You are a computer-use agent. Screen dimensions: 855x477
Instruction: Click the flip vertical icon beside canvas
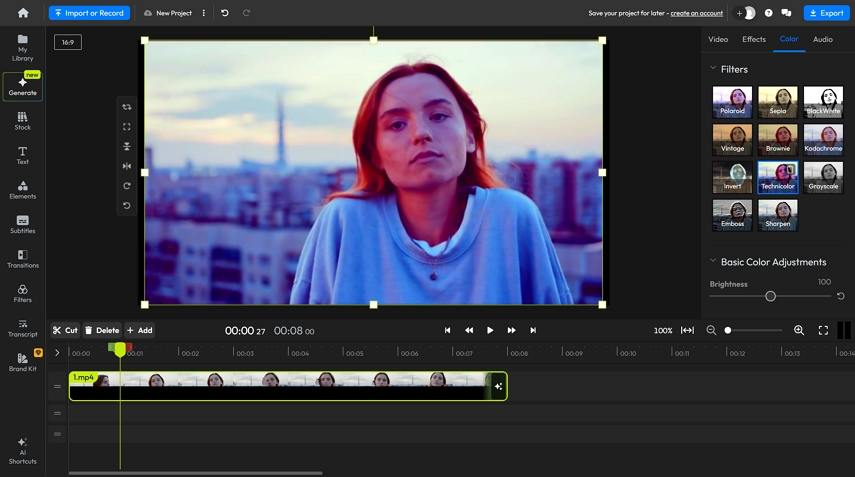coord(127,146)
